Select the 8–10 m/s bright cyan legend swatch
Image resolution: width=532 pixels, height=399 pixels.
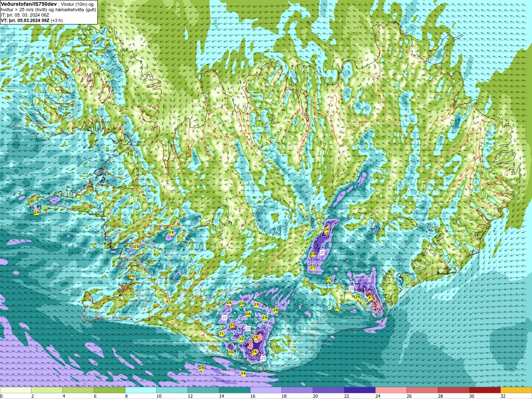click(141, 390)
